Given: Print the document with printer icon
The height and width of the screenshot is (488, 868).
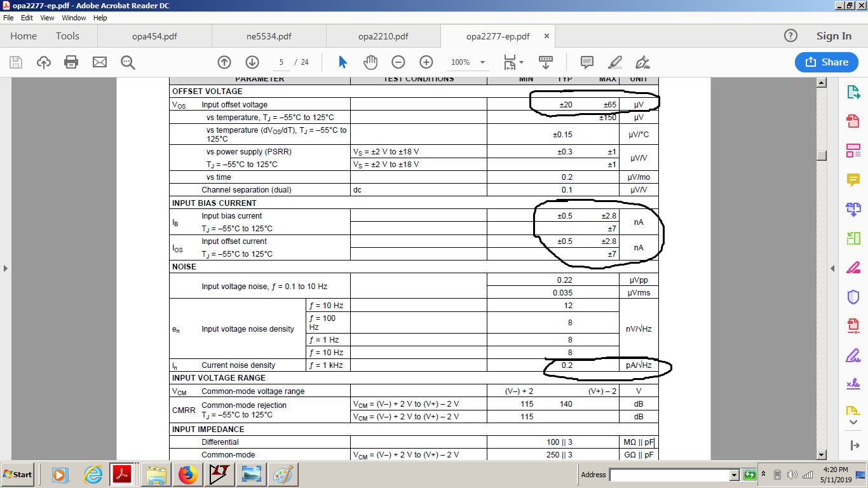Looking at the screenshot, I should (x=71, y=62).
